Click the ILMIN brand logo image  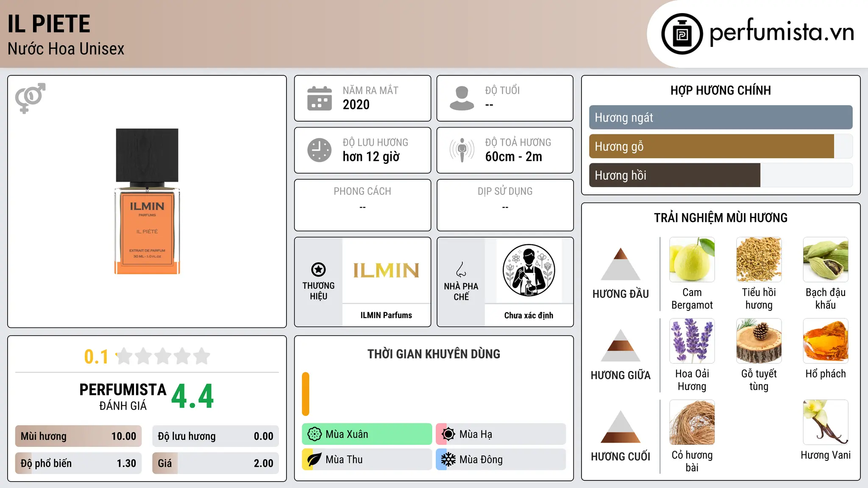pyautogui.click(x=386, y=270)
